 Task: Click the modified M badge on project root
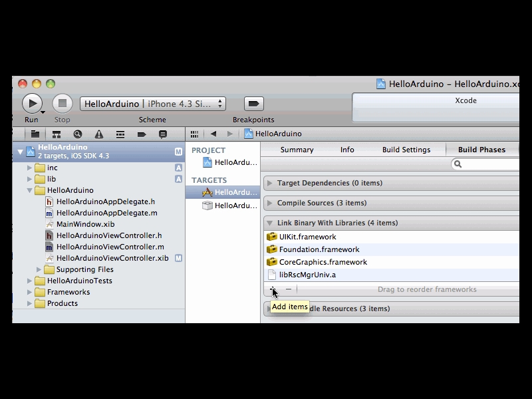point(178,152)
